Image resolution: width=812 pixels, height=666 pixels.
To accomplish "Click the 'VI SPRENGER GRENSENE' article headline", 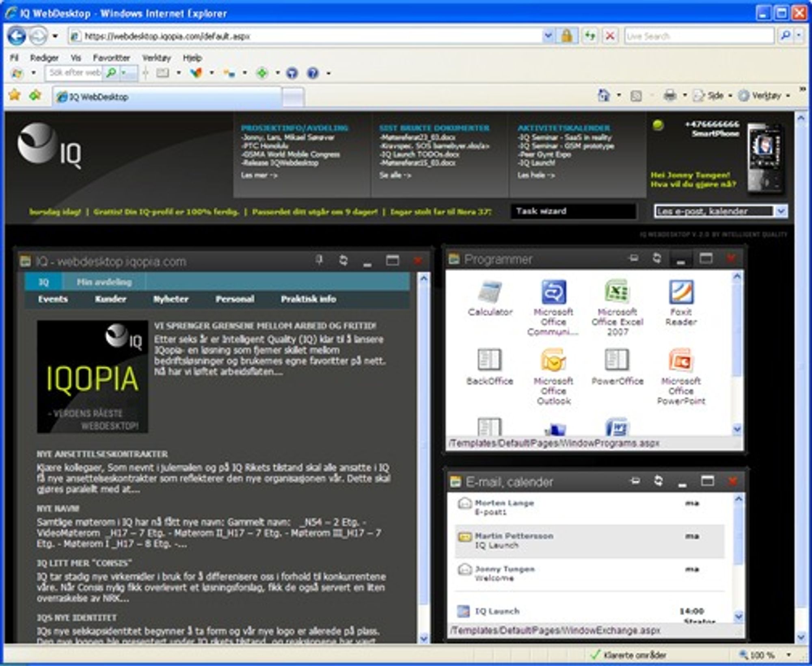I will (265, 326).
